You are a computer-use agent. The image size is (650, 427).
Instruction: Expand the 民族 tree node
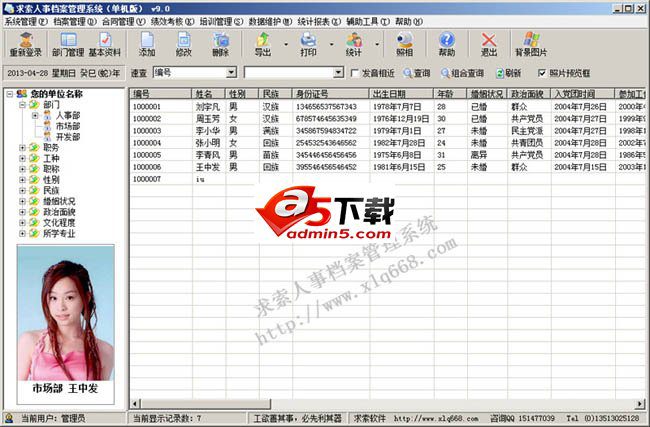pyautogui.click(x=23, y=191)
